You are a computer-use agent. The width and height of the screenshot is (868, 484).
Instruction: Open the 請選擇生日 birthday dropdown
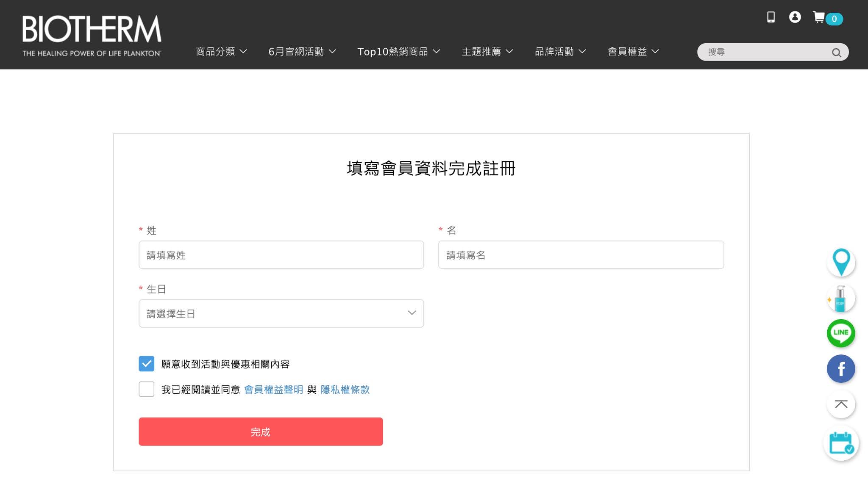(281, 313)
